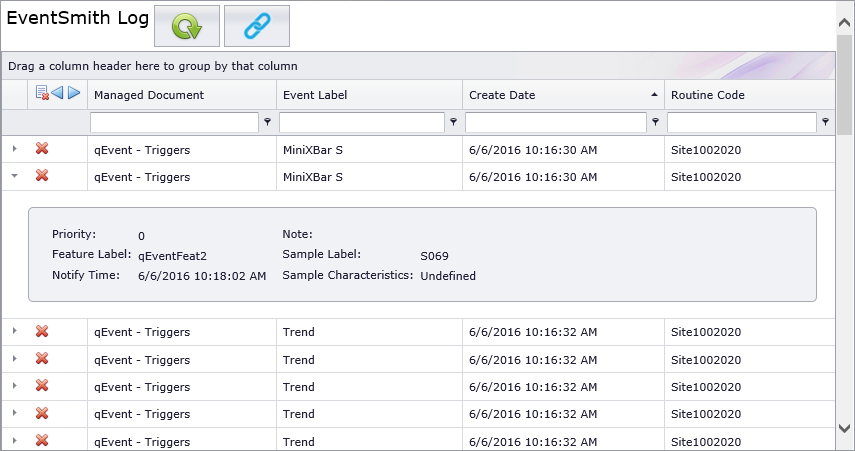Click the vertical scrollbar down arrow
Viewport: 855px width, 451px height.
coord(845,428)
